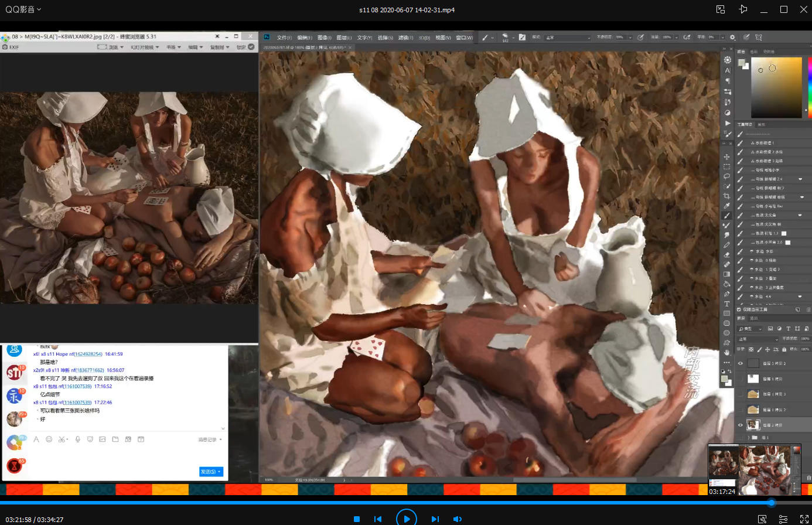Show layer 图层 1 拷贝 2
This screenshot has height=525, width=812.
740,410
